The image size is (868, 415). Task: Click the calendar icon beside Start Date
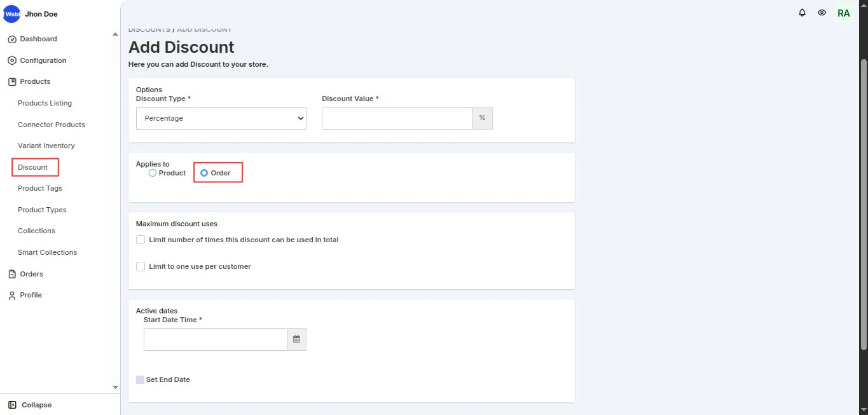[x=296, y=339]
